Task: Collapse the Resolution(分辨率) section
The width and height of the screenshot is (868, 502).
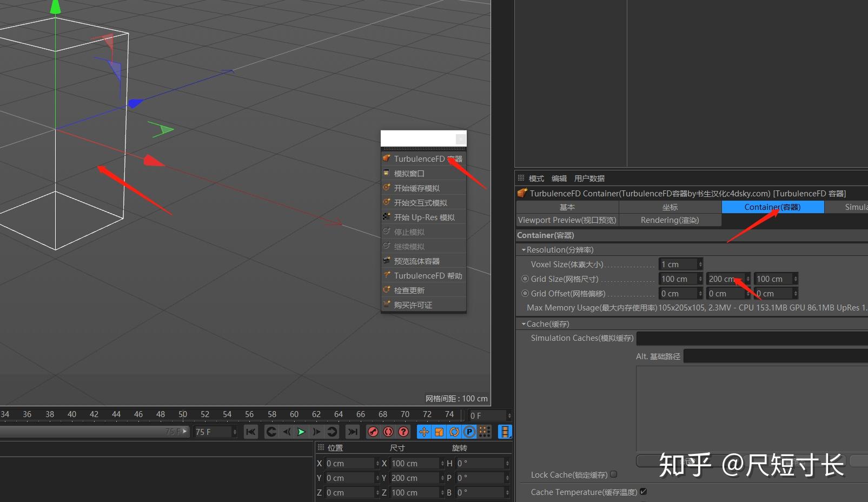Action: point(524,249)
